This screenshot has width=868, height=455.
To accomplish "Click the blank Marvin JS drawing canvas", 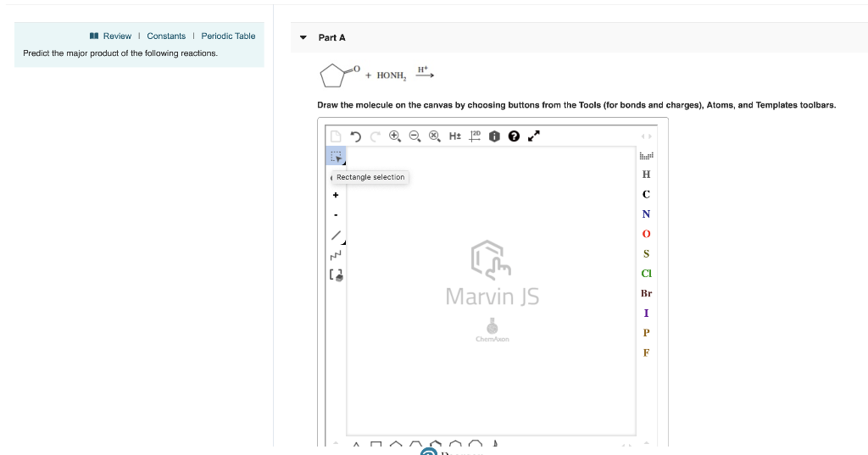I will pos(491,291).
